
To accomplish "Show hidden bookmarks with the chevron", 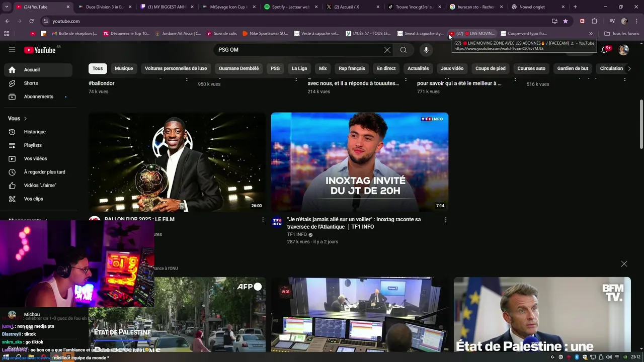I will click(591, 34).
